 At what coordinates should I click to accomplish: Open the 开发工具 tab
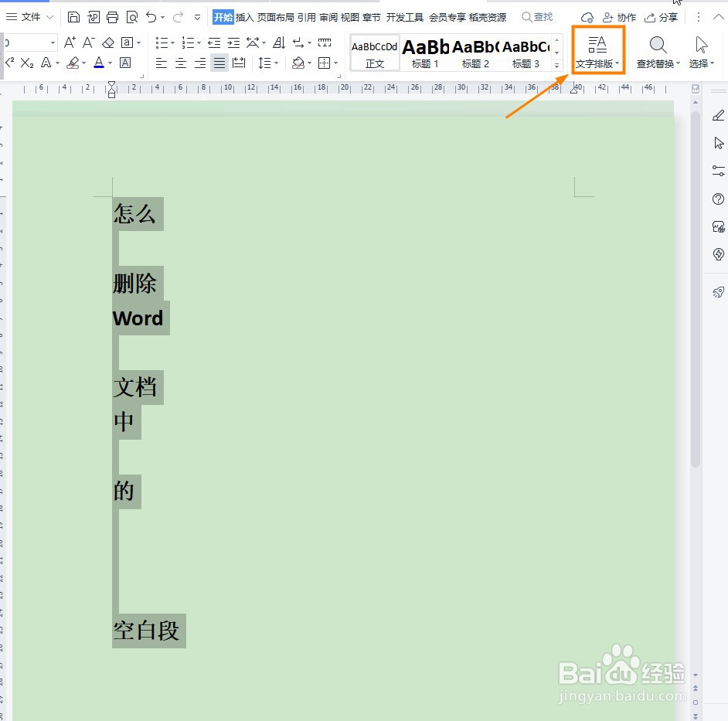click(404, 18)
